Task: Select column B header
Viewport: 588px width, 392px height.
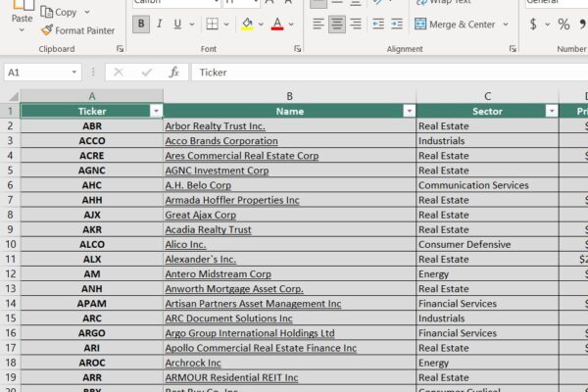Action: click(x=289, y=96)
